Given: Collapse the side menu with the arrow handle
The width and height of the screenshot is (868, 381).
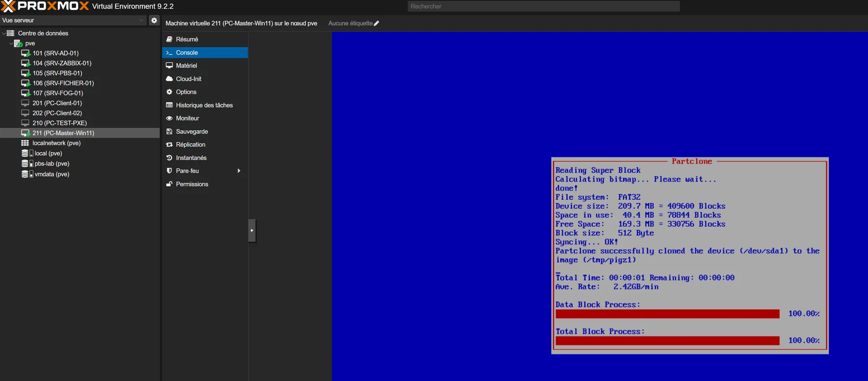Looking at the screenshot, I should [252, 231].
